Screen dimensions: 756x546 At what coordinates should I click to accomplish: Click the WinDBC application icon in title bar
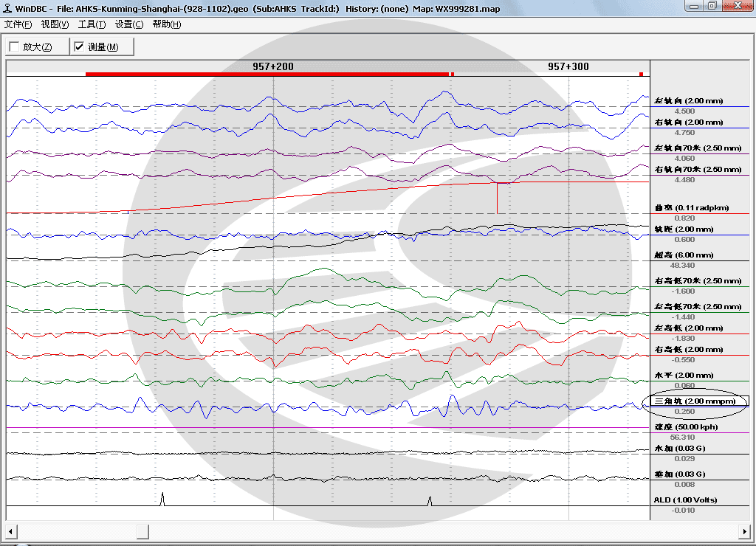pyautogui.click(x=7, y=8)
